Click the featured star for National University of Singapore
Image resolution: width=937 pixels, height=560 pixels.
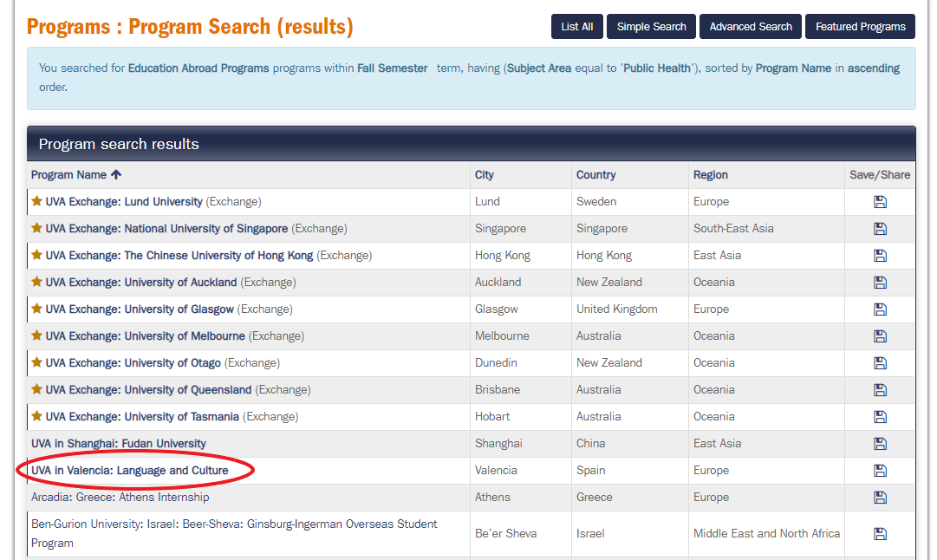(x=36, y=228)
